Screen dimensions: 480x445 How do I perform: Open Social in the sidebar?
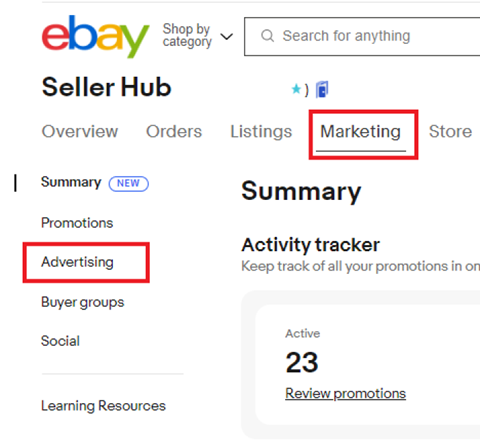pyautogui.click(x=60, y=341)
